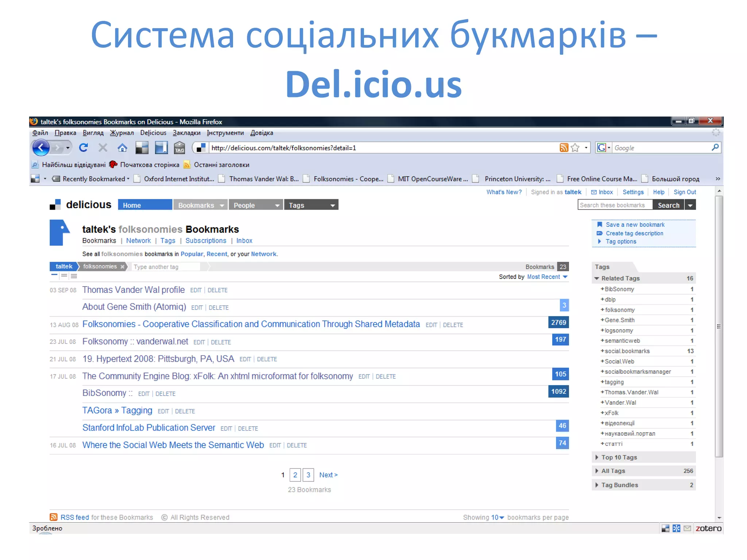Open the Закладки menu
Image resolution: width=747 pixels, height=560 pixels.
[x=186, y=133]
